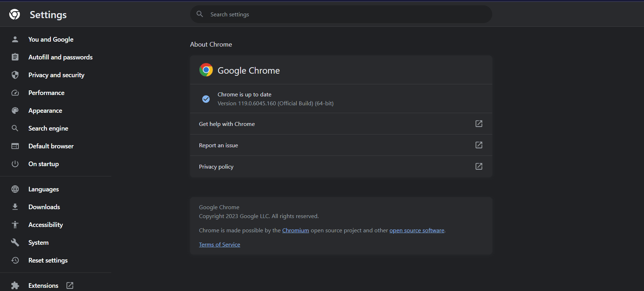Select Appearance in the sidebar
644x291 pixels.
click(45, 111)
